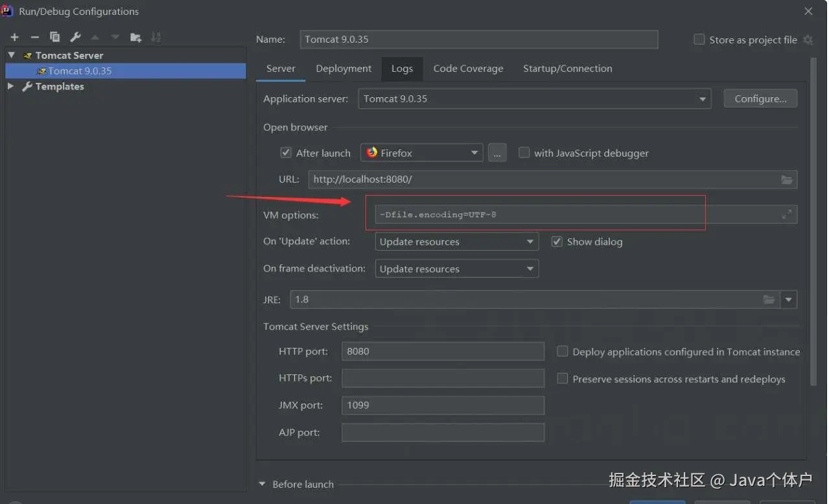Click the vertical scrollbar of settings panel

point(814,222)
